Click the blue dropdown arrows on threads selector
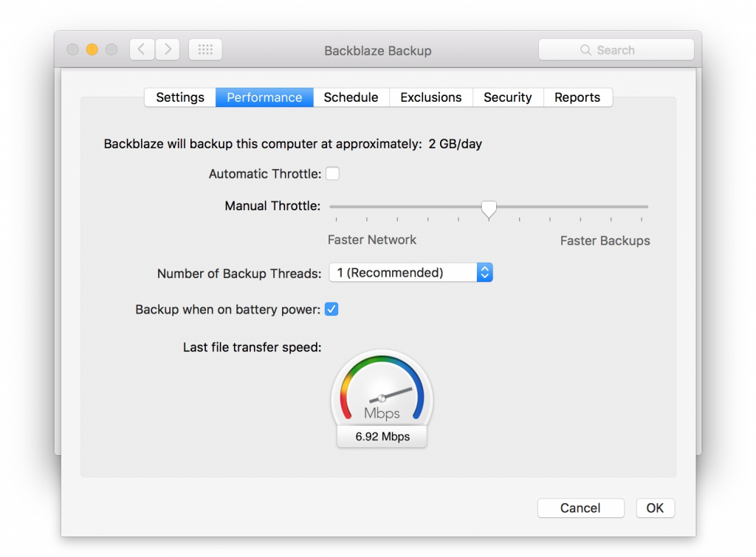The width and height of the screenshot is (756, 557). pos(484,273)
